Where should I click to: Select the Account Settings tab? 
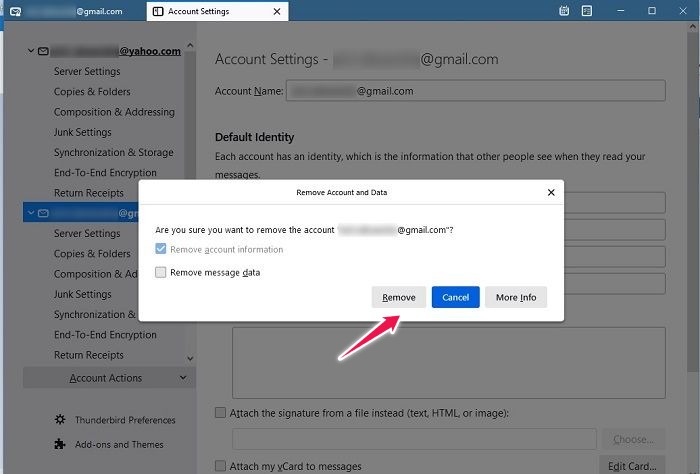(217, 11)
